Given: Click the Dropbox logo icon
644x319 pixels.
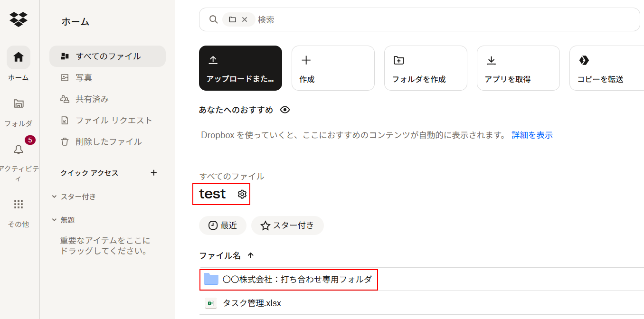Looking at the screenshot, I should coord(19,19).
